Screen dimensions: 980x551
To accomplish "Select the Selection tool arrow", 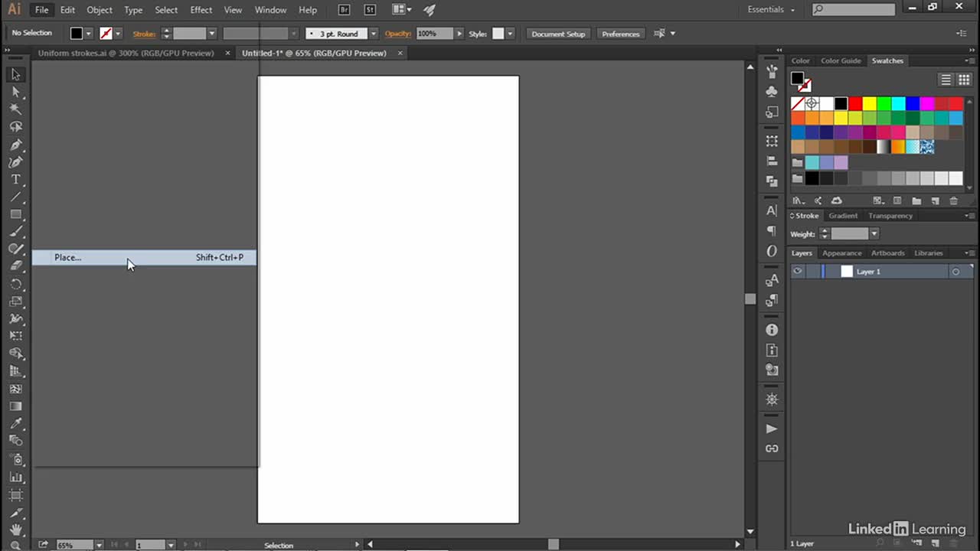I will pyautogui.click(x=15, y=74).
